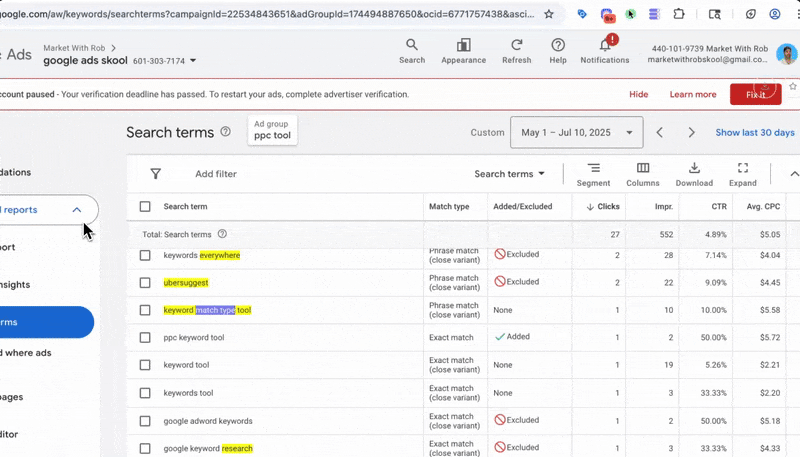Click the Clicks sort arrow
800x457 pixels.
590,207
